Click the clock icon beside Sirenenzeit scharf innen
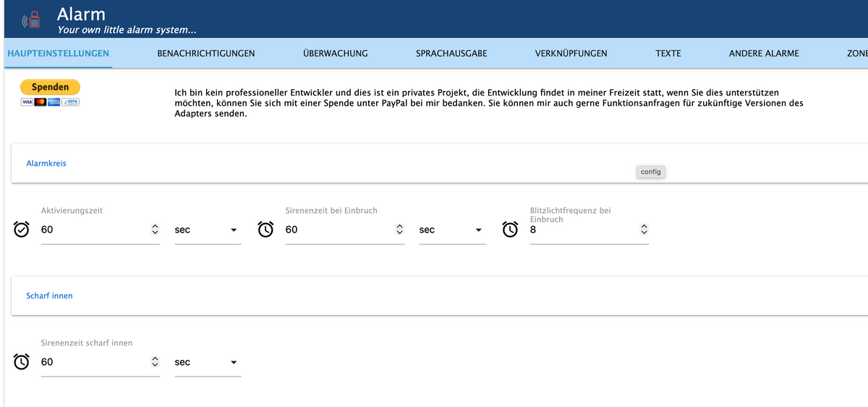Viewport: 868px width, 407px height. pos(22,362)
